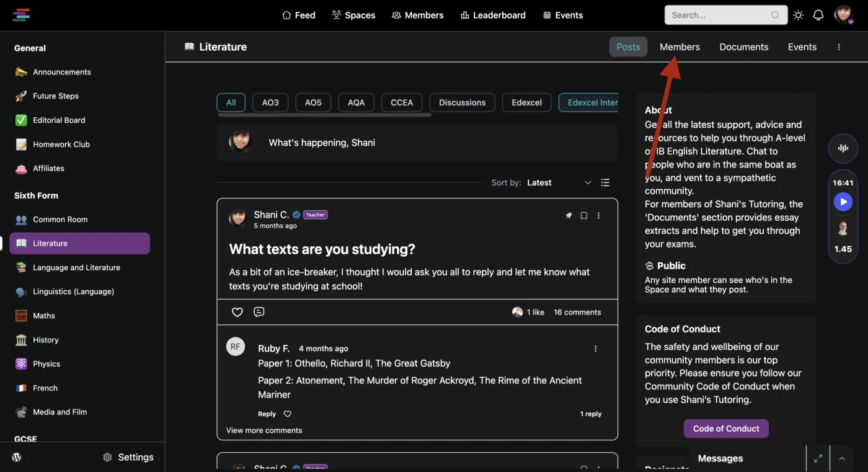Screen dimensions: 868x472
Task: Switch the theme with the sun icon
Action: click(x=799, y=16)
